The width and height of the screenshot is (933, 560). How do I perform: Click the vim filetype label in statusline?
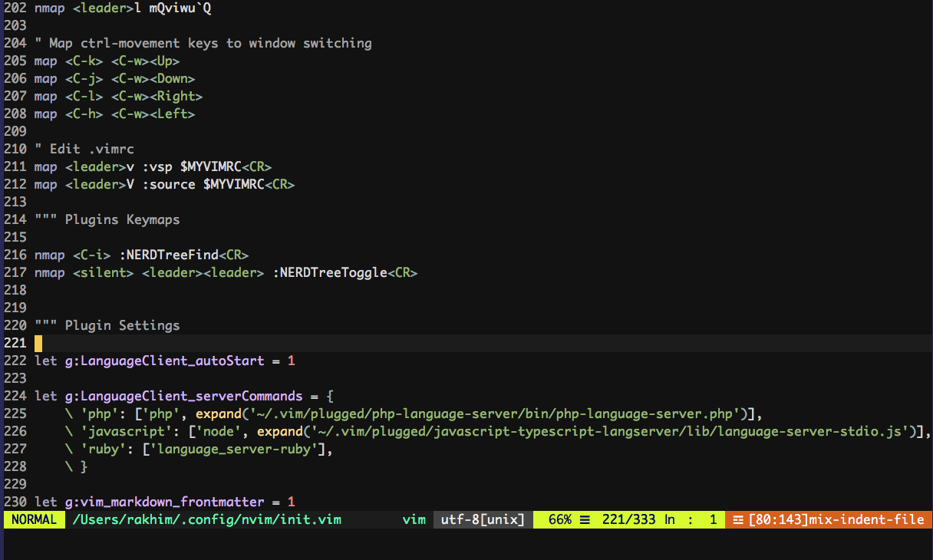coord(414,520)
